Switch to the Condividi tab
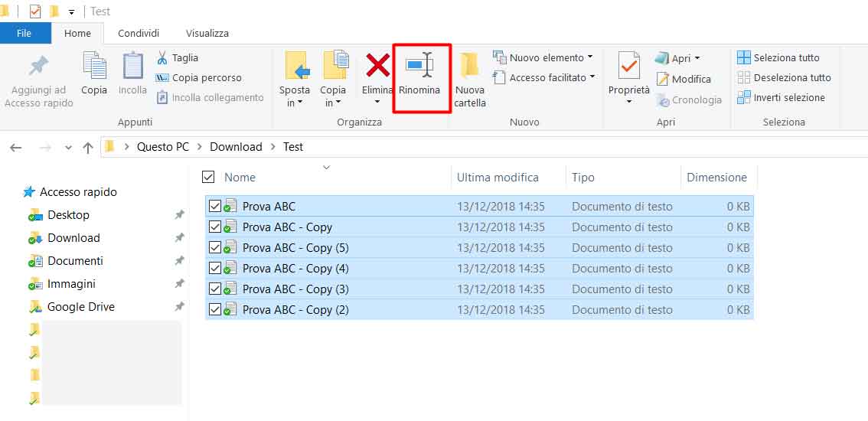The height and width of the screenshot is (421, 868). pyautogui.click(x=139, y=33)
